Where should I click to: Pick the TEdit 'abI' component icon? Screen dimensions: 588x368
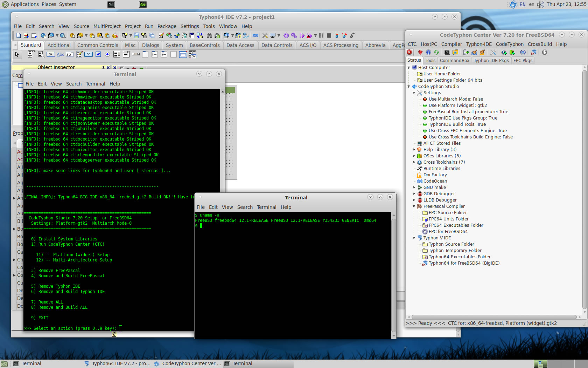click(70, 54)
